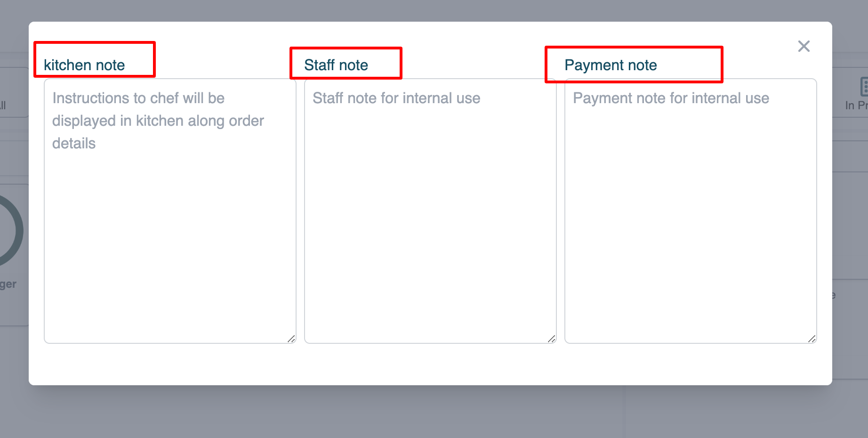Click the Staff note textarea resize handle
The image size is (868, 438).
(x=552, y=339)
